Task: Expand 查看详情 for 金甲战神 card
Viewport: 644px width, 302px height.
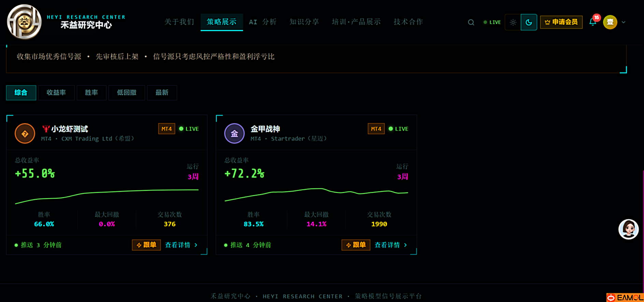Action: [x=390, y=245]
